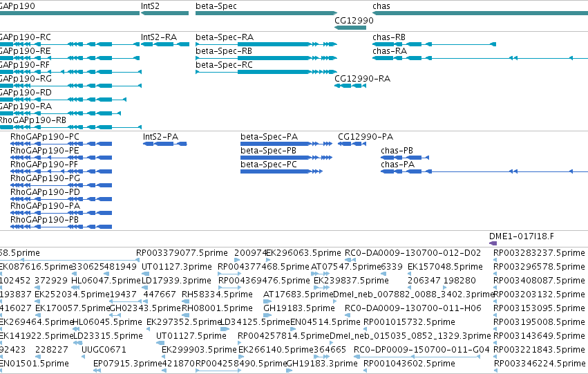Select EST UT01127.5prime

point(191,337)
